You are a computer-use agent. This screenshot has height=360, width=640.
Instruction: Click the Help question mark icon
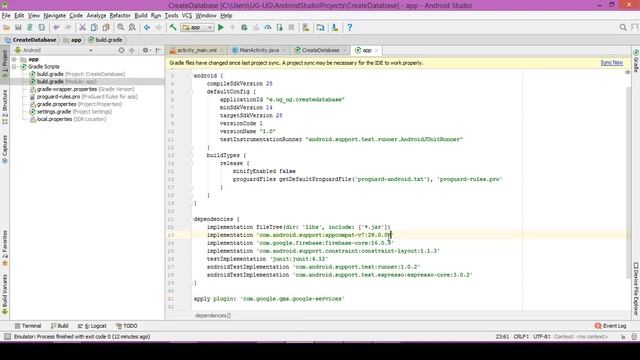[349, 27]
